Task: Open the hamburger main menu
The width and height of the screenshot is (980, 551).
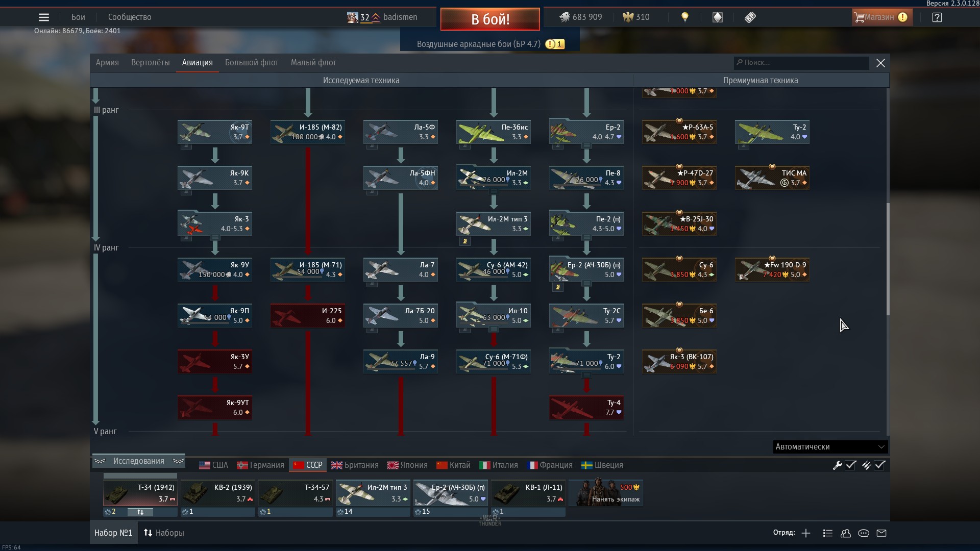Action: 44,17
